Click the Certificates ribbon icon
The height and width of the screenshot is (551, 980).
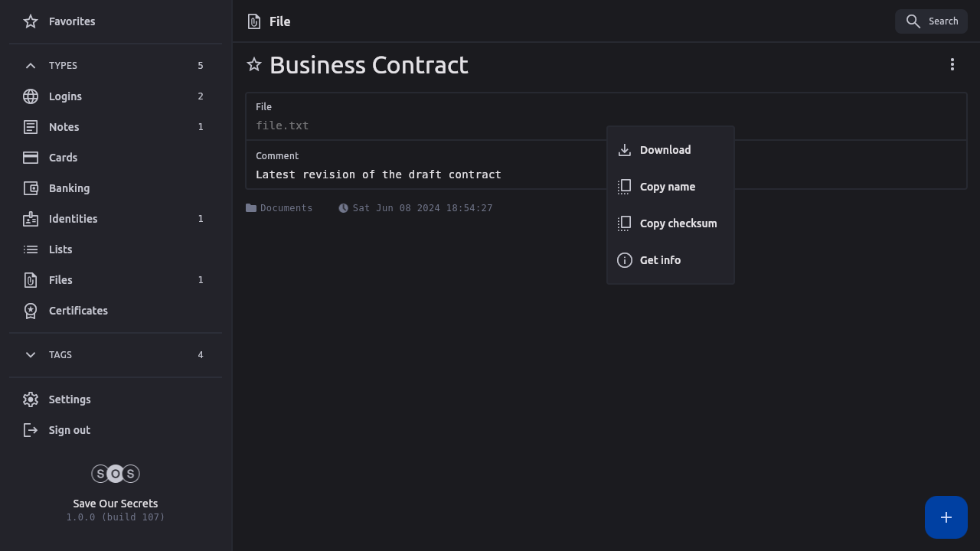(x=31, y=311)
